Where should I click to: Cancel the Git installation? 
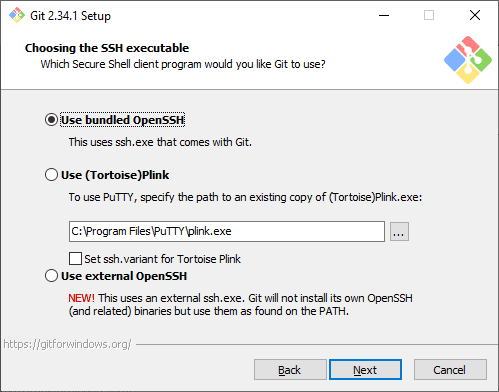tap(450, 370)
